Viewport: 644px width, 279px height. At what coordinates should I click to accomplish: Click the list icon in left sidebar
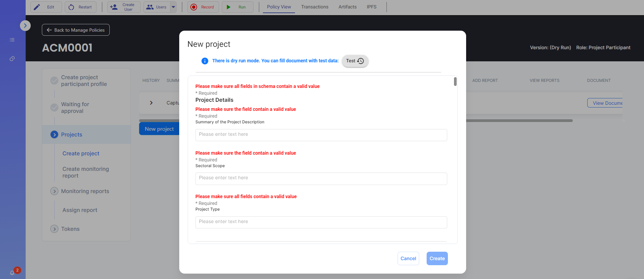click(x=12, y=40)
